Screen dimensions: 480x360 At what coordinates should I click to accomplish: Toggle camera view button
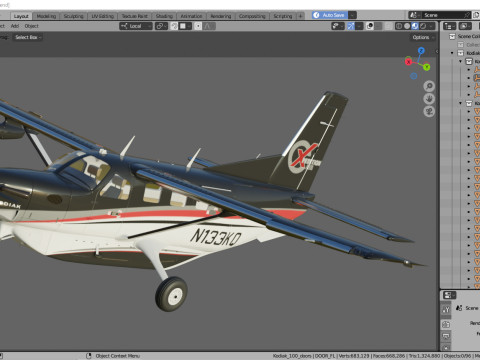tap(429, 111)
